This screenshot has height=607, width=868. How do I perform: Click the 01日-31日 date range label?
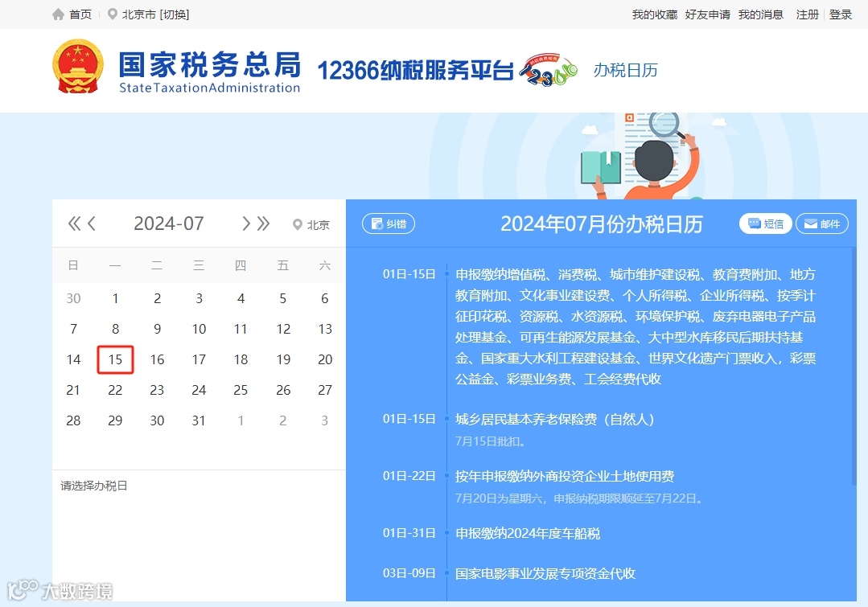[409, 533]
